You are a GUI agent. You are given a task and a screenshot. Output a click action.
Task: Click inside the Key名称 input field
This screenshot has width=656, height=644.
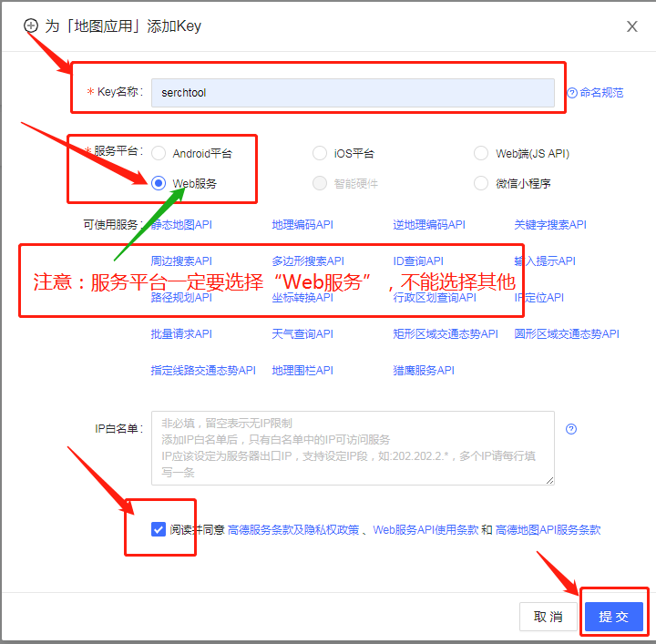tap(353, 93)
